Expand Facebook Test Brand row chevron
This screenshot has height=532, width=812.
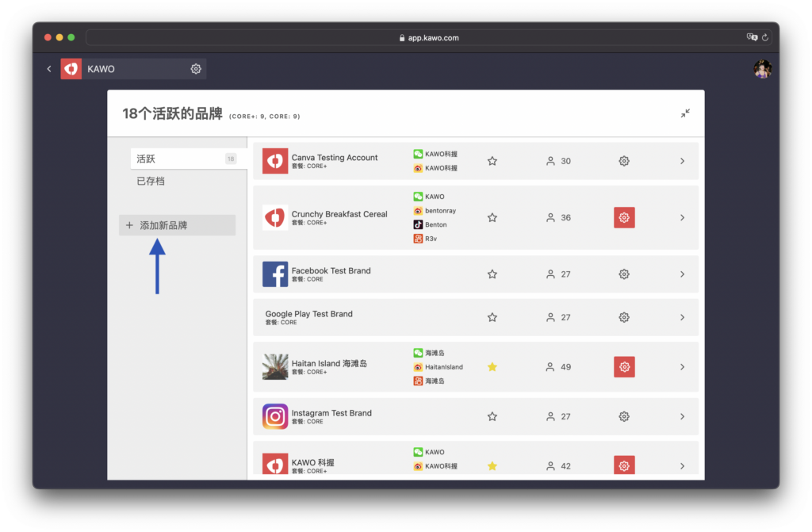pyautogui.click(x=682, y=274)
